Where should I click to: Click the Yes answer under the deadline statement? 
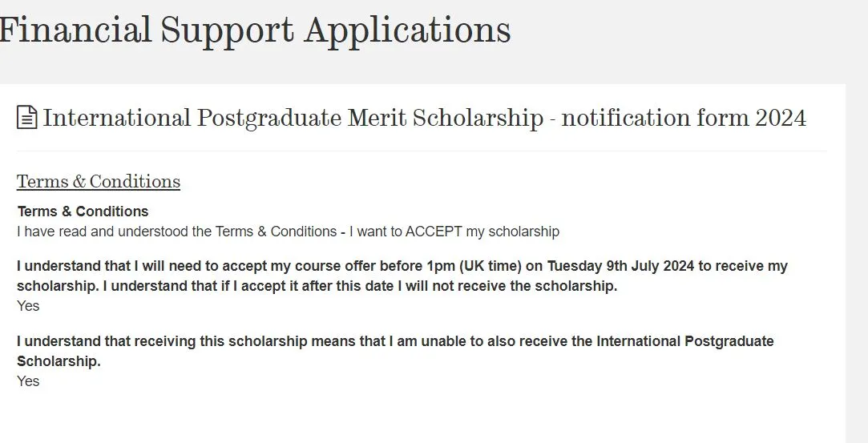(x=28, y=306)
